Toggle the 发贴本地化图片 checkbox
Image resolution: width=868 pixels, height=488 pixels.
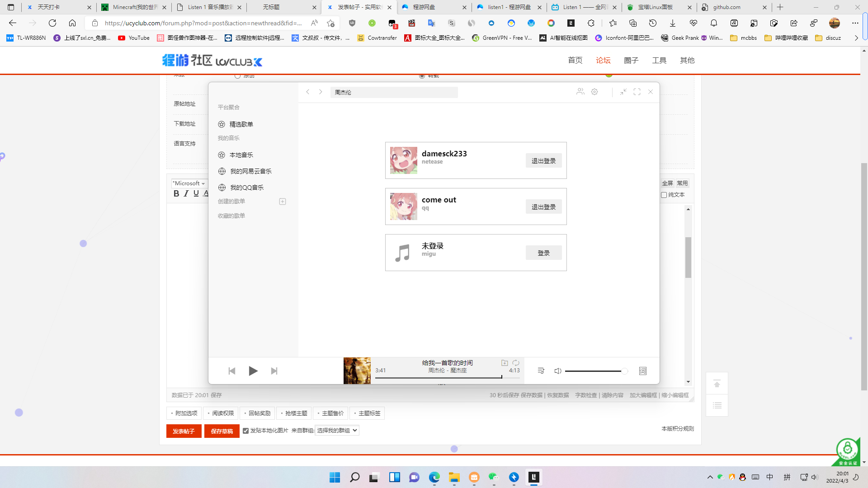point(245,431)
